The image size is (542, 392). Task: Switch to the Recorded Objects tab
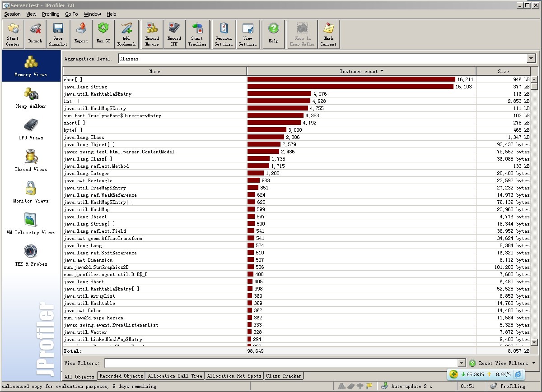click(121, 376)
